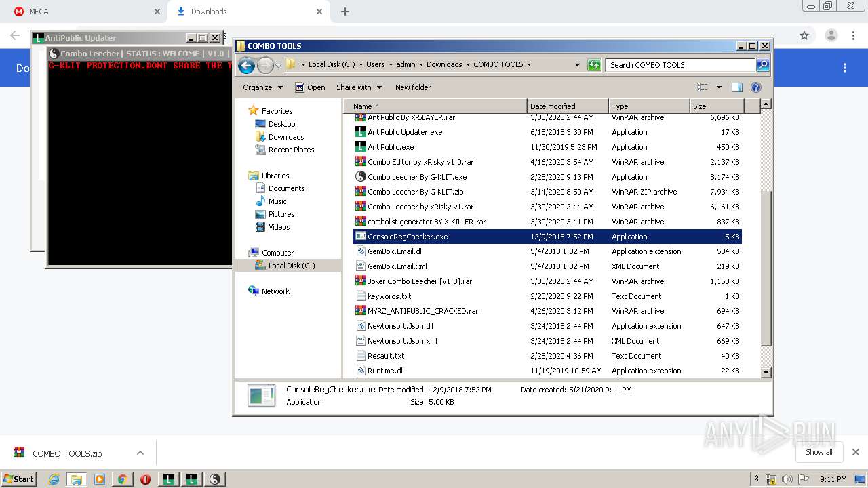
Task: Click the Search COMBO TOOLS input field
Action: pos(680,65)
